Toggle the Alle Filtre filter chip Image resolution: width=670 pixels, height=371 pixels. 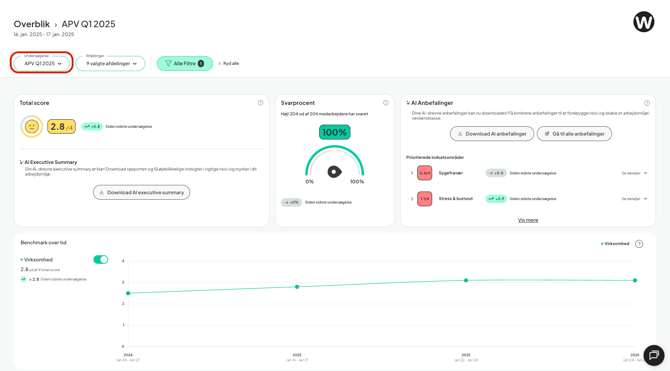coord(185,63)
